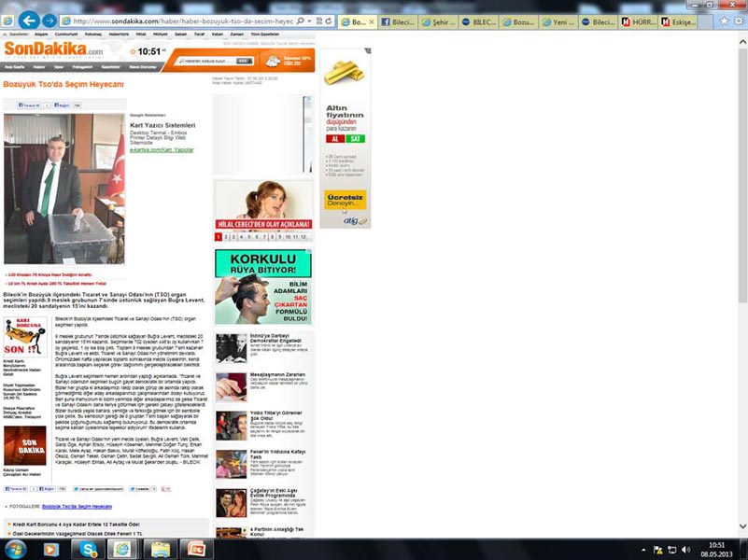Click the AL button in gold ad
Screen dimensions: 748x560
[x=335, y=139]
